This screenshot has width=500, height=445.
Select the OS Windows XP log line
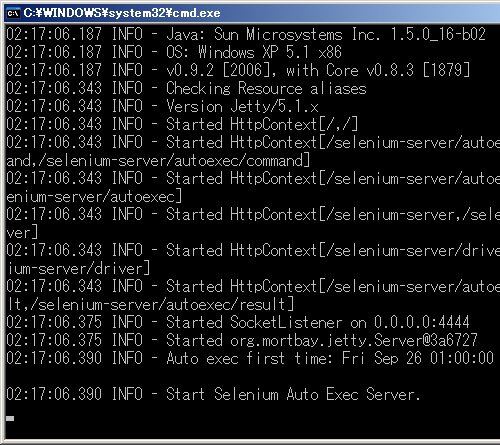[x=174, y=52]
